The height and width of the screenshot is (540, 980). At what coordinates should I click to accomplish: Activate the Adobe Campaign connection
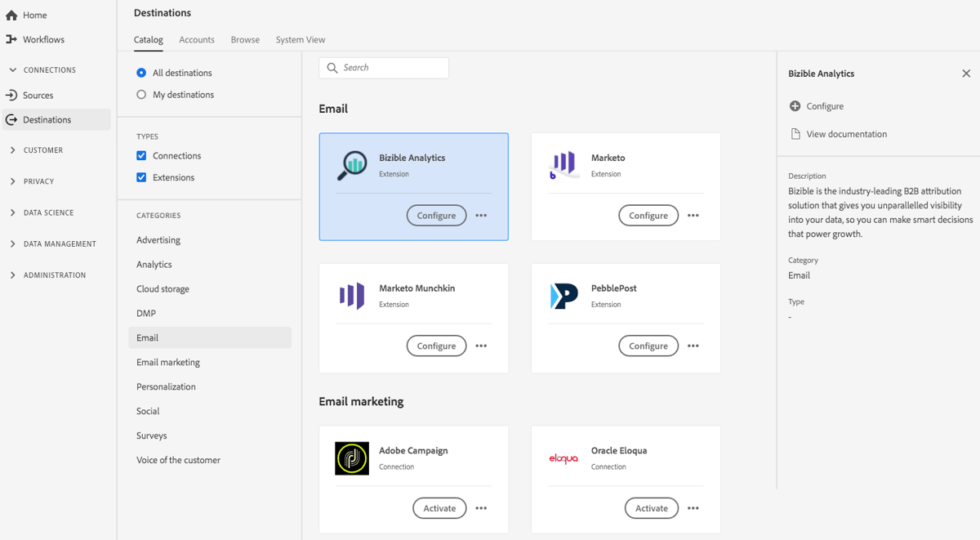439,507
